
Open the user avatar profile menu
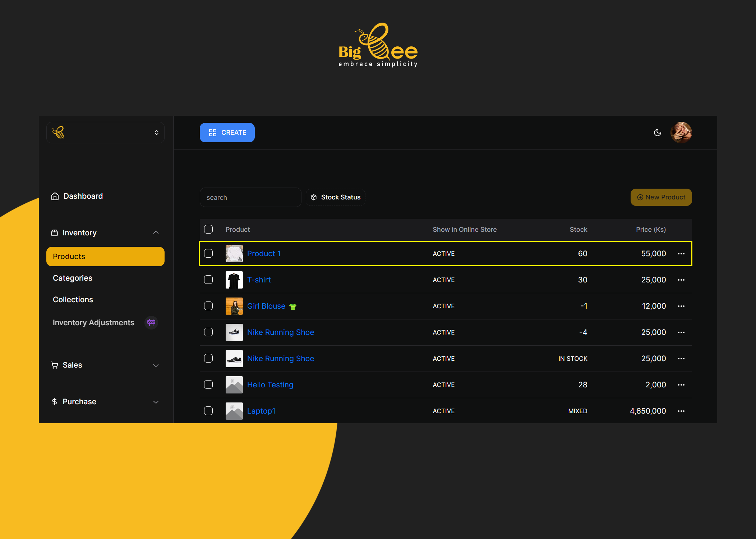[x=681, y=133]
